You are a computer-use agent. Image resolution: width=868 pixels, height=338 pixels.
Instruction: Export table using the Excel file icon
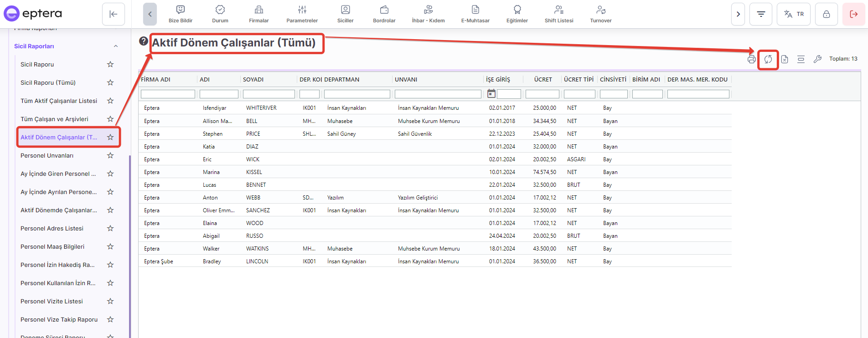point(785,59)
